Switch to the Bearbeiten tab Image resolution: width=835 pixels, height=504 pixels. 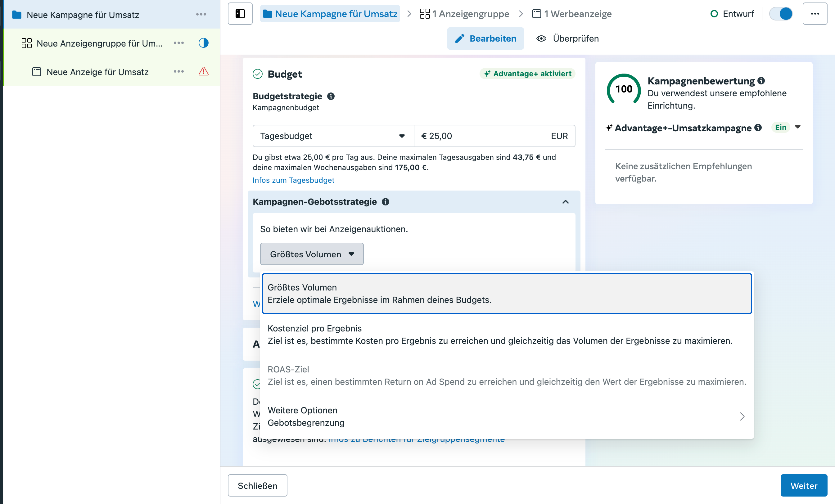click(x=485, y=38)
